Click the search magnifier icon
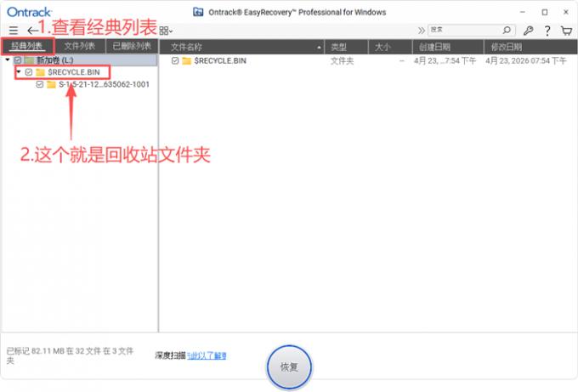The height and width of the screenshot is (392, 578). [x=507, y=30]
